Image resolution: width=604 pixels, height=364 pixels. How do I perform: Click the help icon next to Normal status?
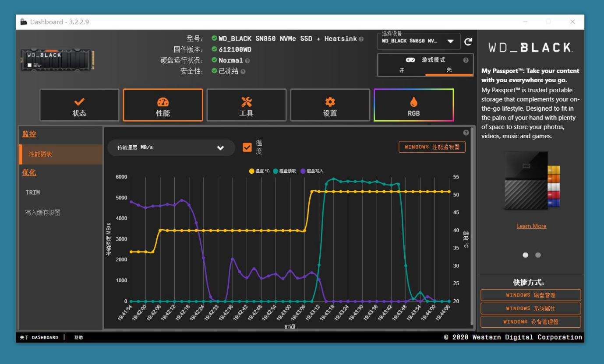[x=247, y=61]
